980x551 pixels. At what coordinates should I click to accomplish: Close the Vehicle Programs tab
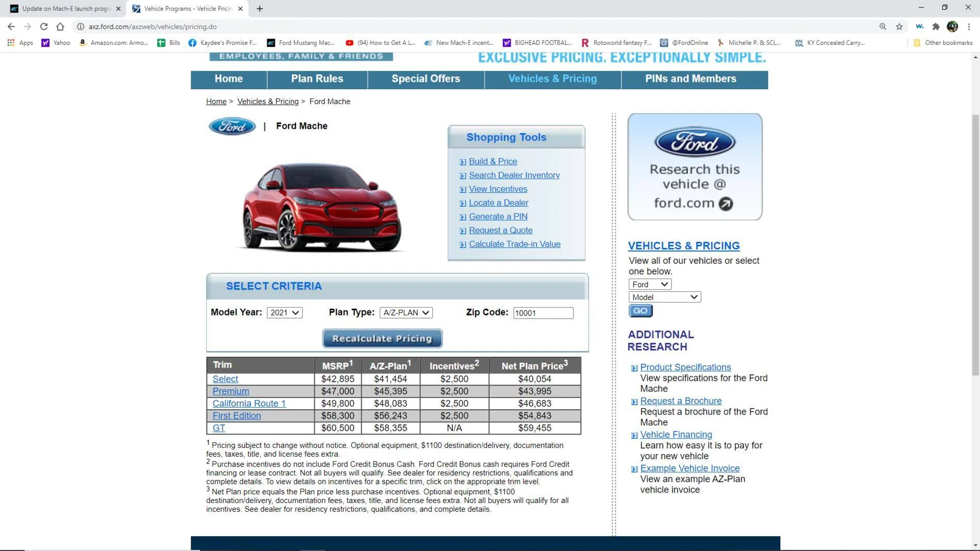tap(240, 9)
